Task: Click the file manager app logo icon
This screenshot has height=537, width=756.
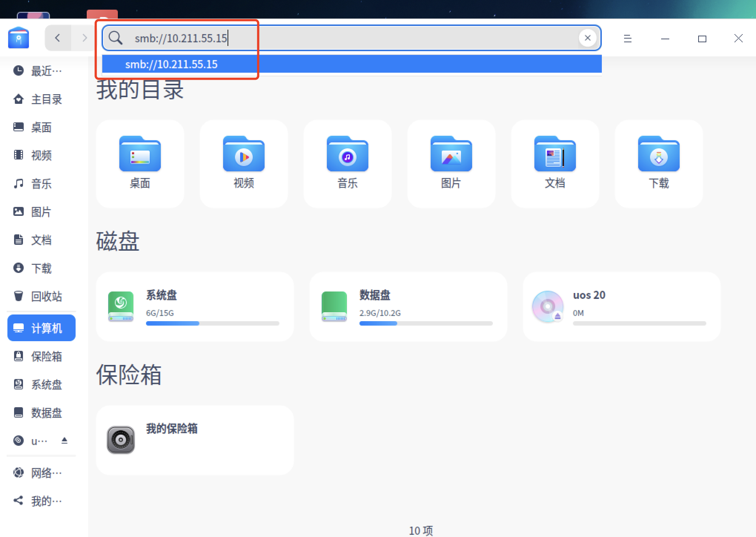Action: coord(19,38)
